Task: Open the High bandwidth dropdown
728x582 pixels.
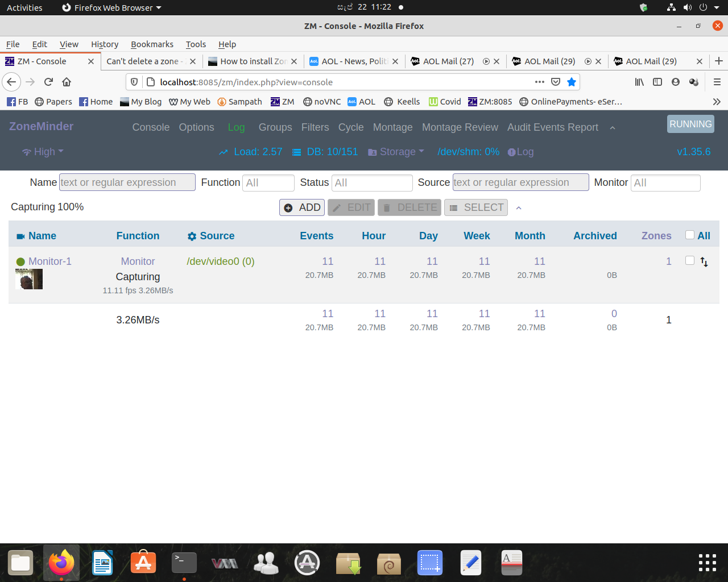Action: tap(43, 152)
